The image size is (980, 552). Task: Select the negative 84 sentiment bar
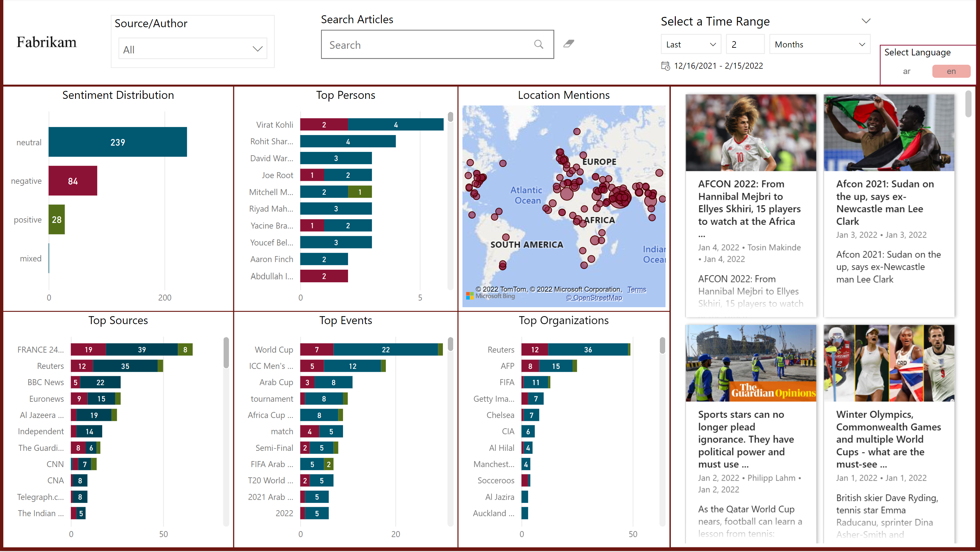click(73, 181)
